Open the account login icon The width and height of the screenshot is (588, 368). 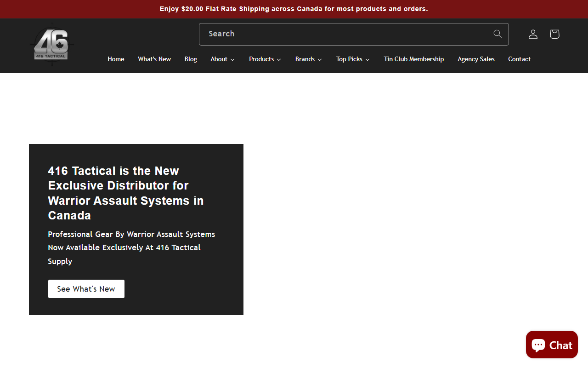click(x=533, y=34)
